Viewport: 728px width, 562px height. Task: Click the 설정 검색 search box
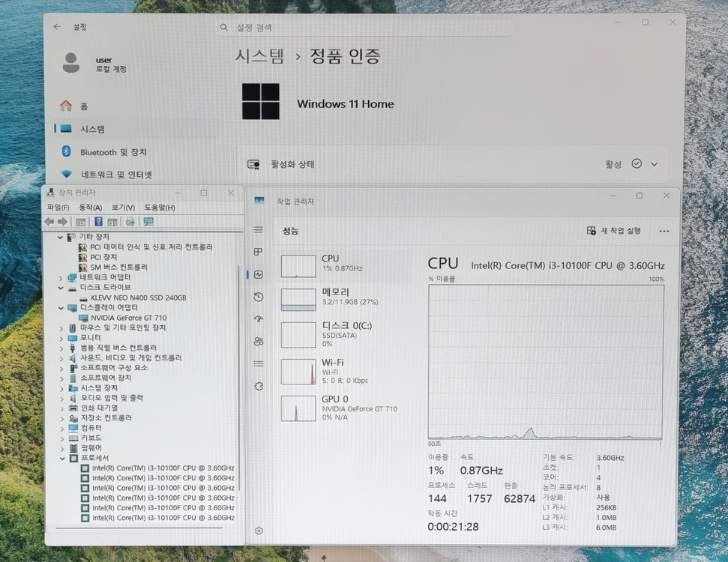(367, 28)
